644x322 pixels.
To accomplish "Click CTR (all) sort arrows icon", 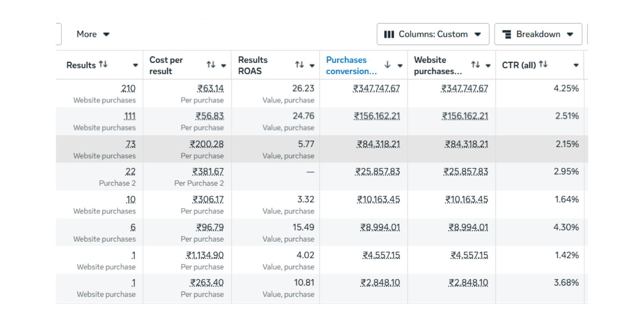I will pos(543,64).
